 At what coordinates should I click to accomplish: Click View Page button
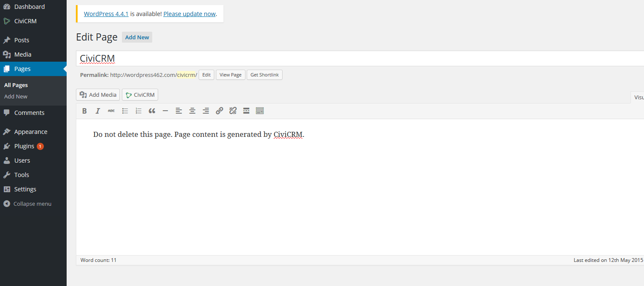pyautogui.click(x=230, y=75)
